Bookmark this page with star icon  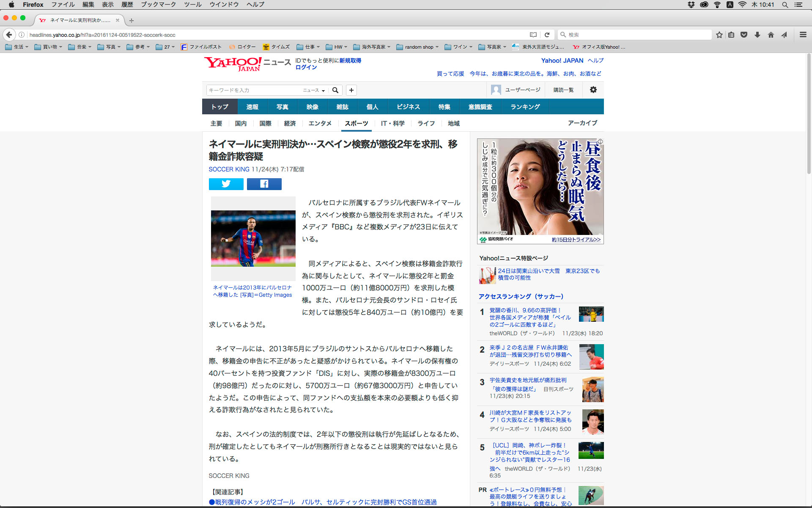click(719, 35)
